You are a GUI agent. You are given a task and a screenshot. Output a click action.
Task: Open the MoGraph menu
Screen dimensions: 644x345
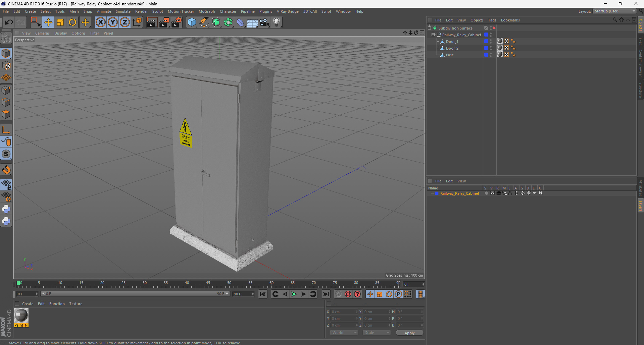point(207,11)
